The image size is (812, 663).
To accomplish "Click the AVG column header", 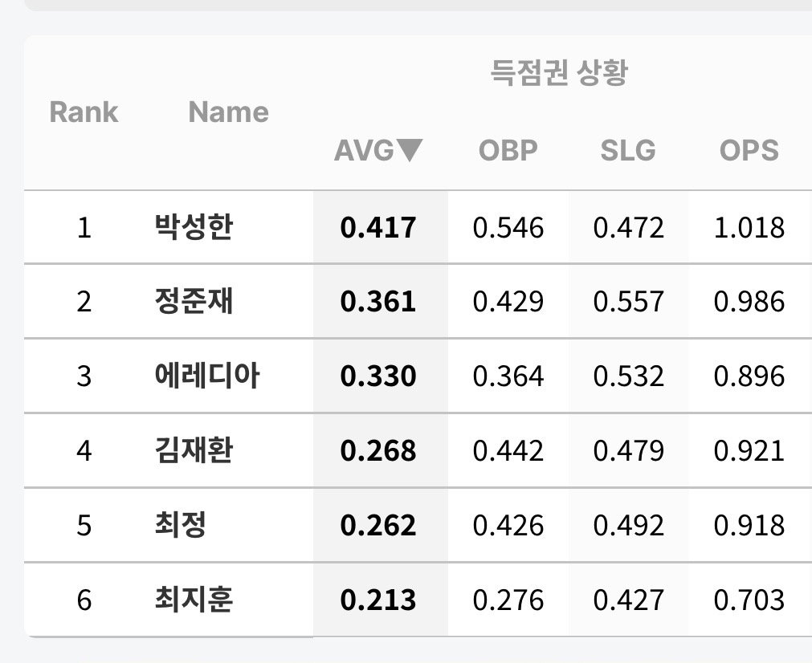I will [x=378, y=151].
